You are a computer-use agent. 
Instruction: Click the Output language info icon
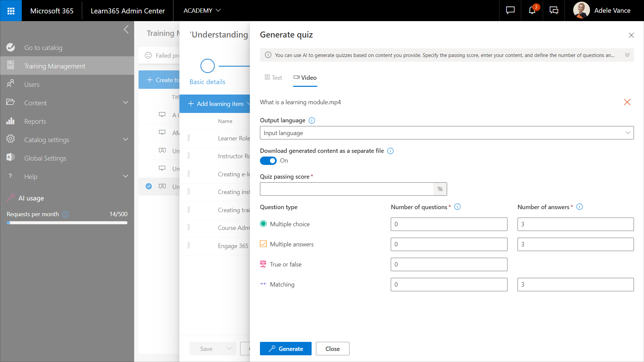pos(312,120)
